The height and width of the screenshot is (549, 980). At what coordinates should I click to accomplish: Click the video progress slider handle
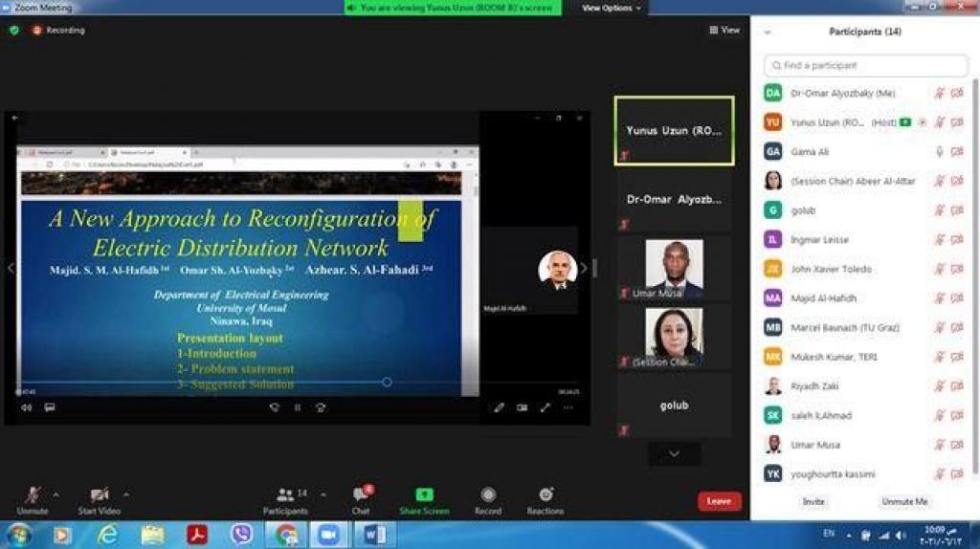point(387,383)
